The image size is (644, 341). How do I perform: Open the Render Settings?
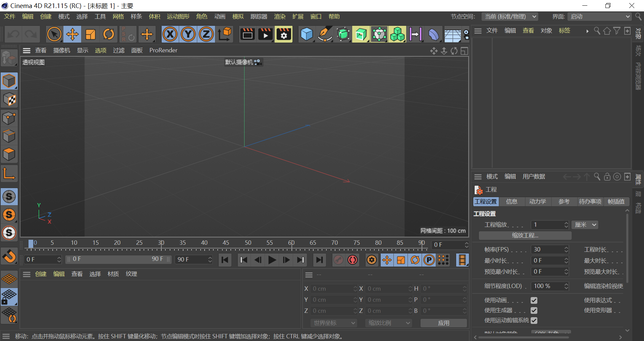(x=283, y=34)
